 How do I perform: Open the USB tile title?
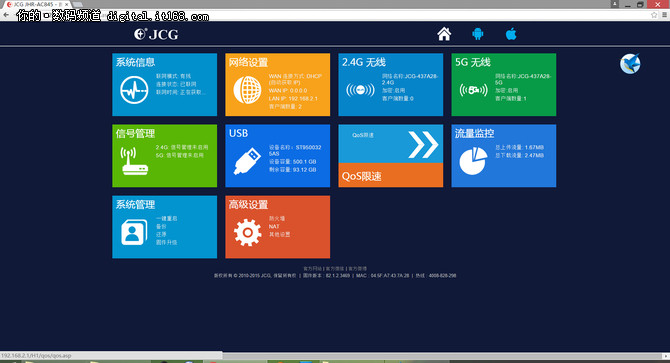(x=238, y=133)
